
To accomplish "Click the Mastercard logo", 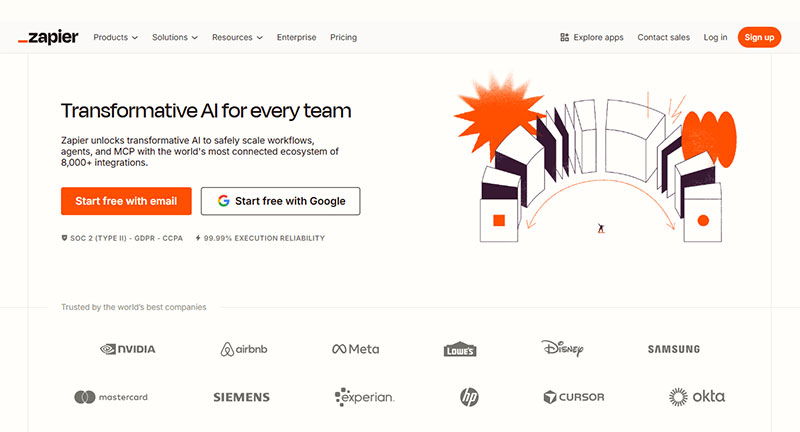I will click(x=111, y=397).
